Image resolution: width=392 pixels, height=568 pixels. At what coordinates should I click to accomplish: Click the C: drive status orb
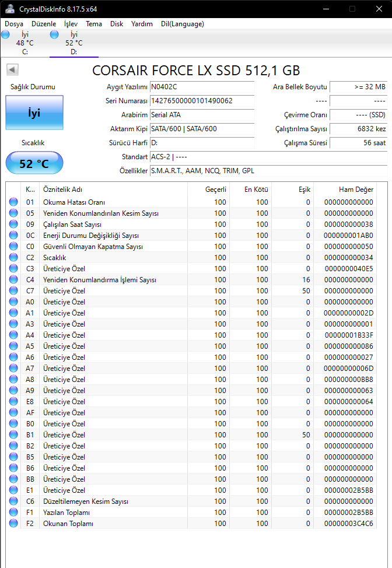(x=5, y=34)
